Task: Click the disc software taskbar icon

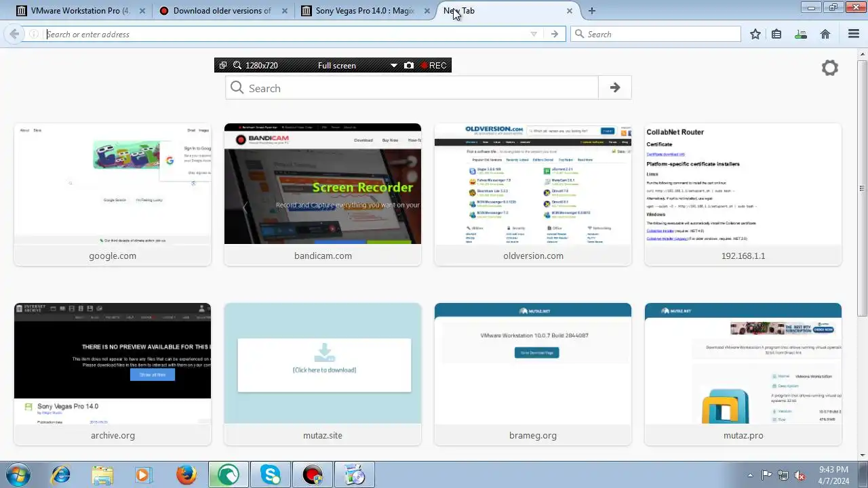Action: tap(354, 474)
